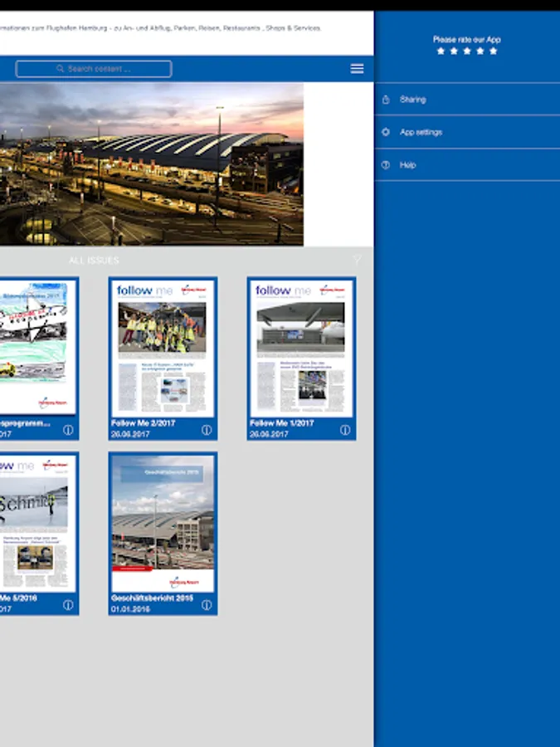Open the Sharing menu entry
The width and height of the screenshot is (560, 747).
coord(467,99)
